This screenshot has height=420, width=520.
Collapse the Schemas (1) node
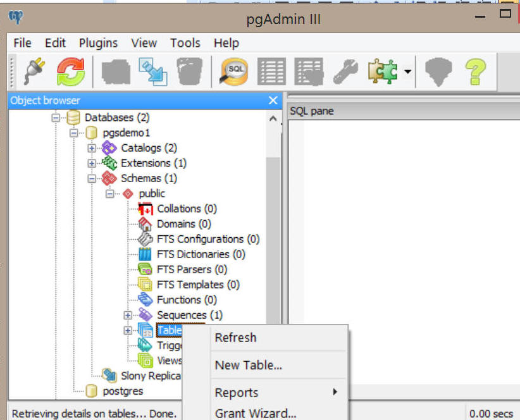pos(92,178)
